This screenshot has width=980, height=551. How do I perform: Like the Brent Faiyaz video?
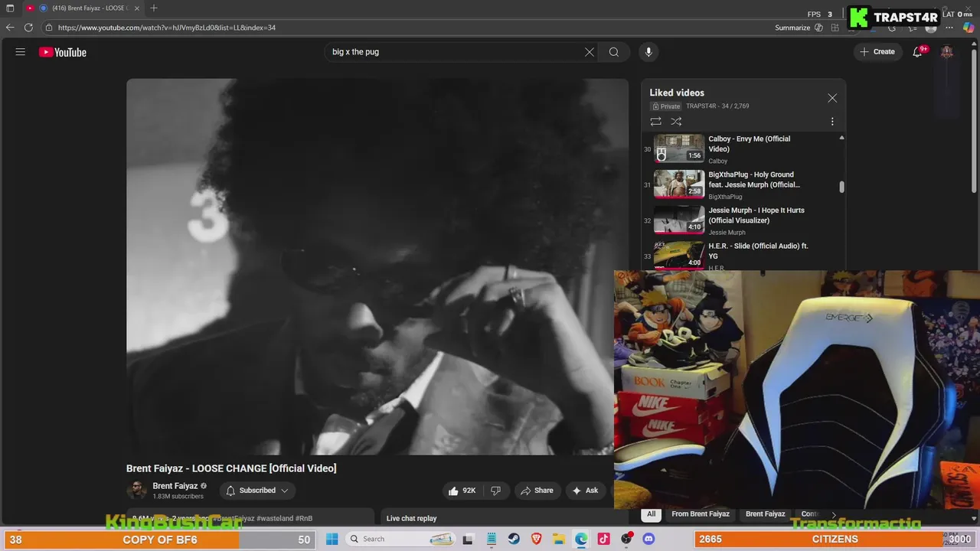click(462, 491)
